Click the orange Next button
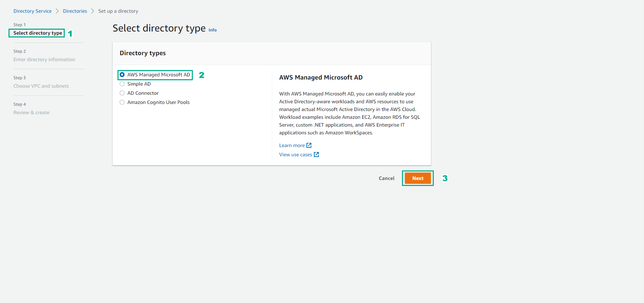Viewport: 644px width, 303px height. (x=418, y=178)
